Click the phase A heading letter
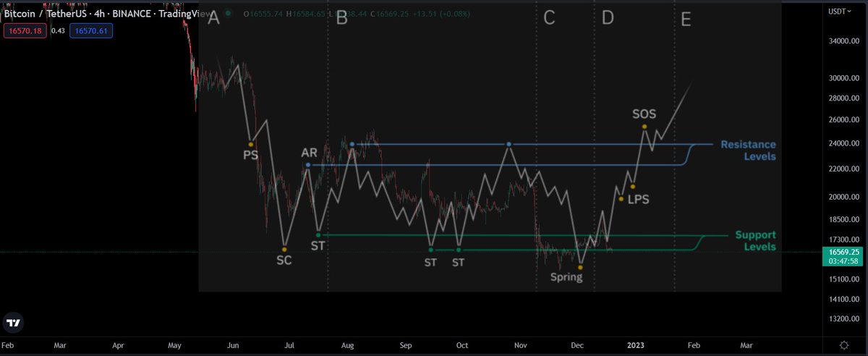The height and width of the screenshot is (356, 868). point(213,19)
